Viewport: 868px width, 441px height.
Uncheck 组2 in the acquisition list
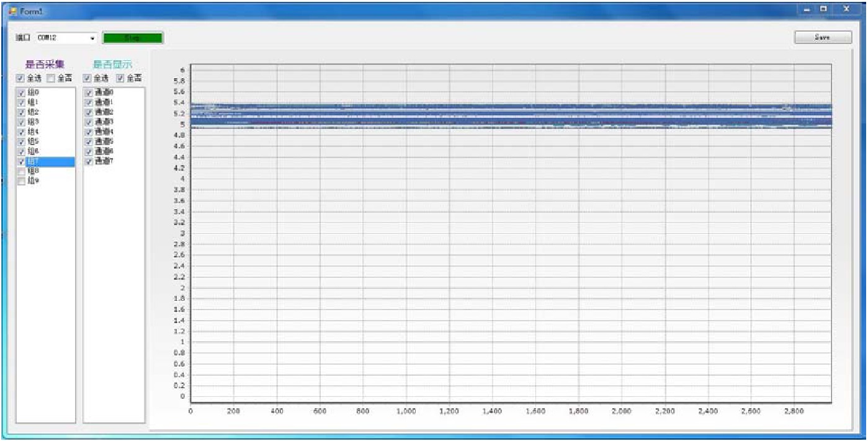coord(22,112)
